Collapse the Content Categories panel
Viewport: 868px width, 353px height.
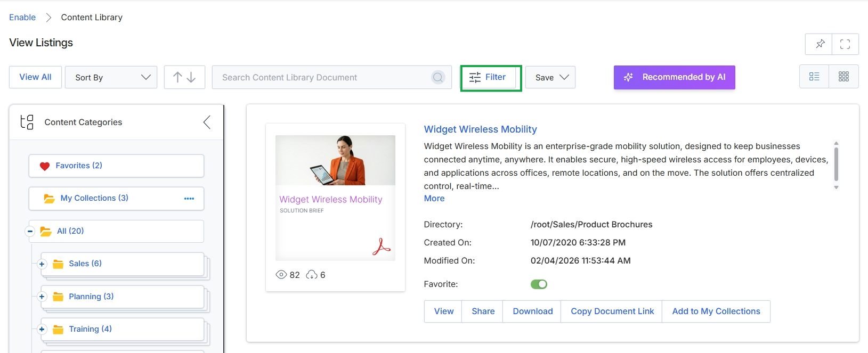tap(207, 122)
